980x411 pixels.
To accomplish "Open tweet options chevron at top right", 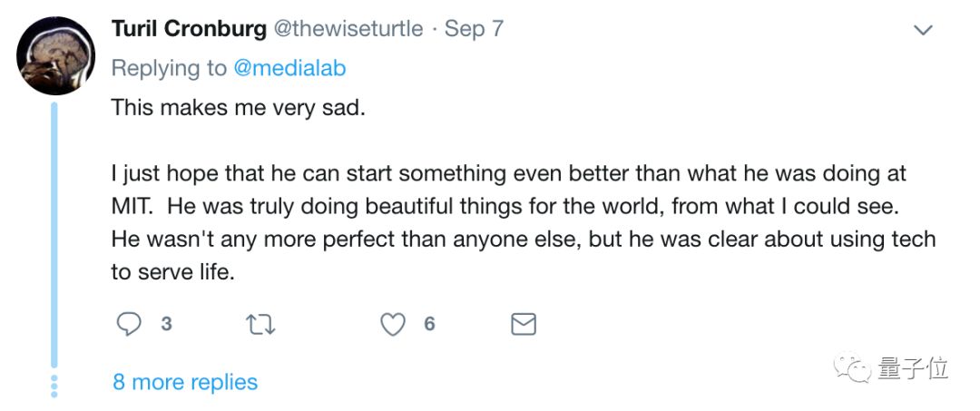I will coord(923,31).
